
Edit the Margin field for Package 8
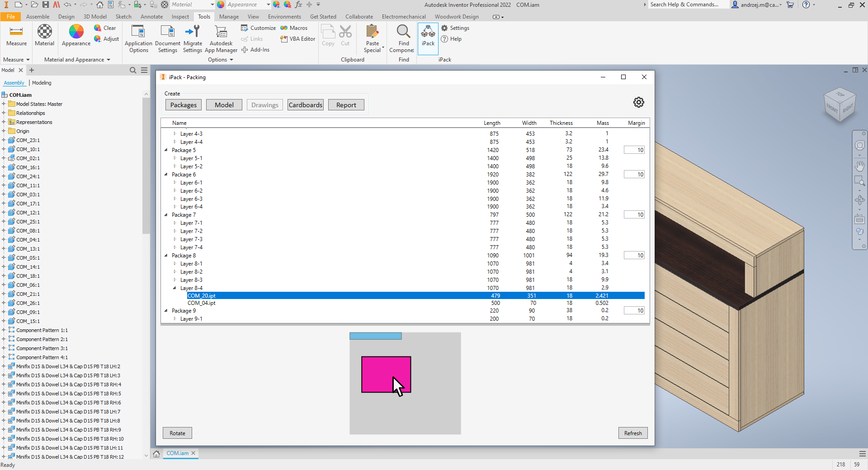[634, 256]
